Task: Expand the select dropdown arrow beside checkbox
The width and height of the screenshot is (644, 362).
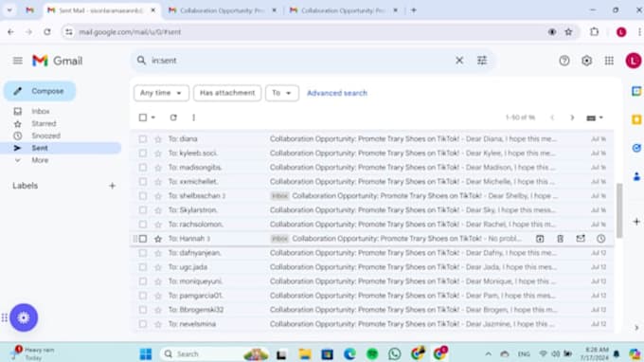Action: pyautogui.click(x=153, y=118)
